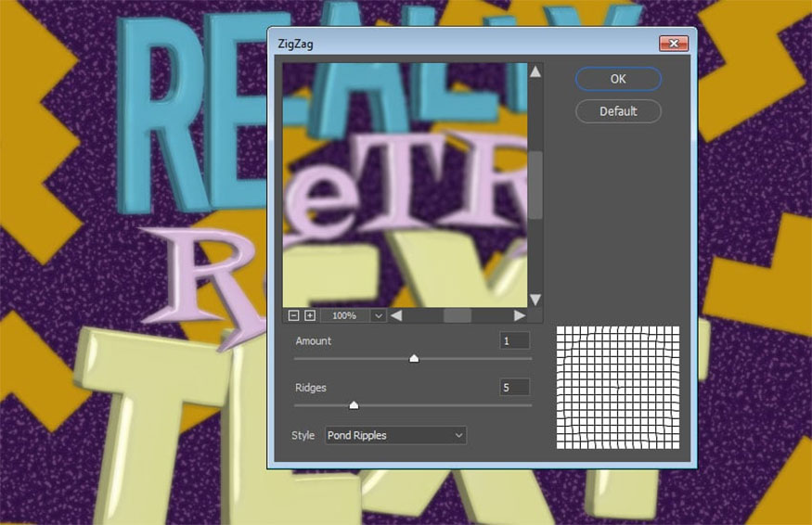This screenshot has height=525, width=812.
Task: Click the vertical preview scrollbar thumb
Action: point(535,186)
